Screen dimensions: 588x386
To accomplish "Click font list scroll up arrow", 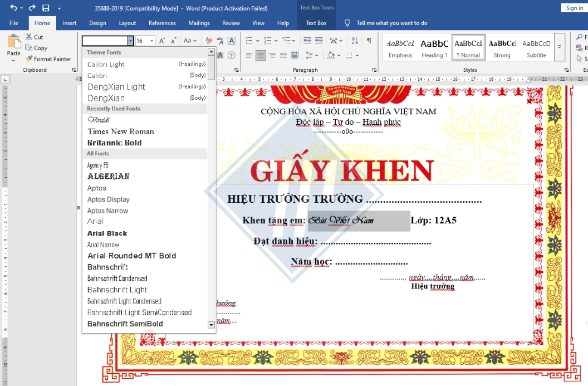I will coord(211,52).
